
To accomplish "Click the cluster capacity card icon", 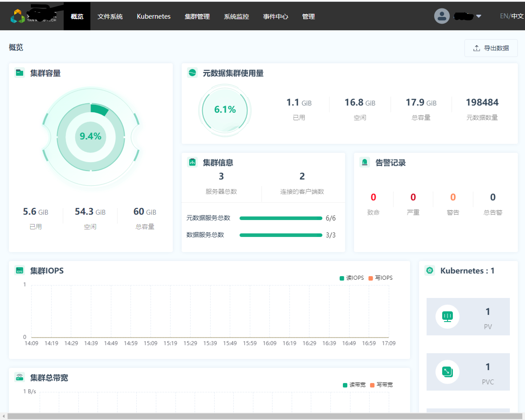I will coord(19,73).
